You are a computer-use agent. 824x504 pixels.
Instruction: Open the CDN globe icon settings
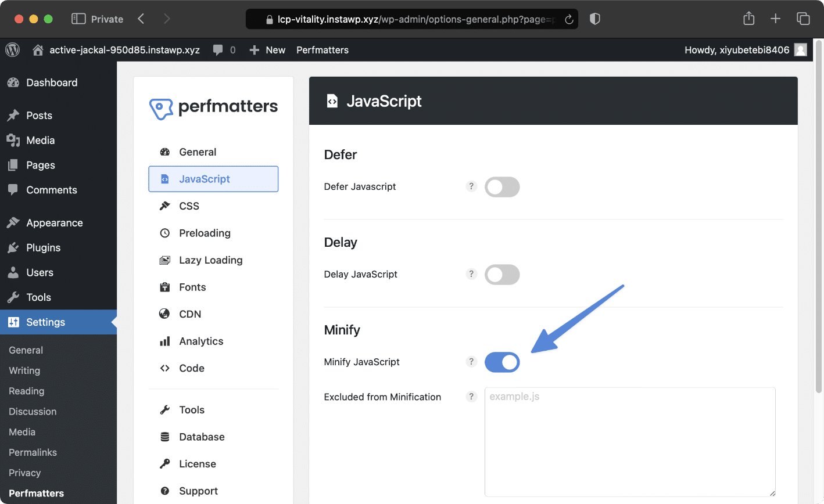[165, 314]
